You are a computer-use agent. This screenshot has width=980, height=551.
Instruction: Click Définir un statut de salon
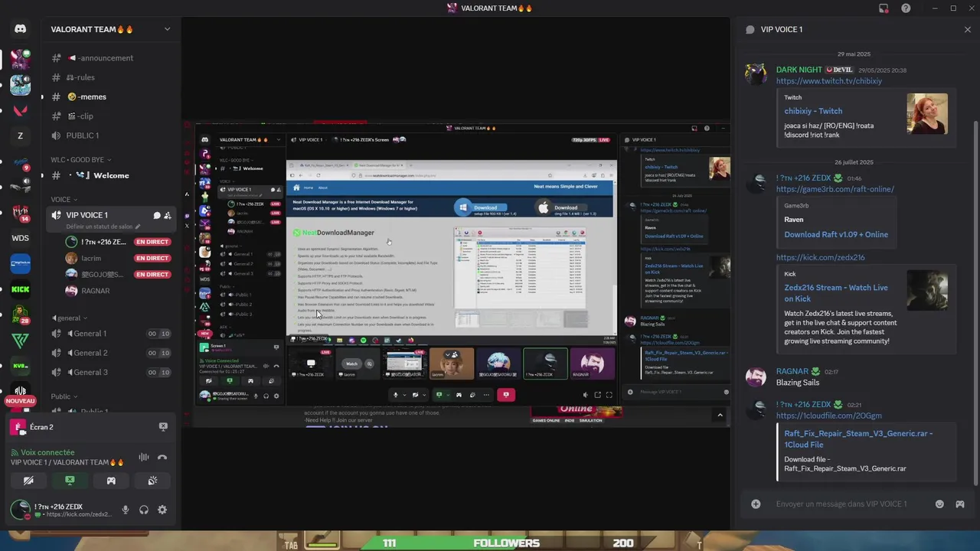[103, 227]
